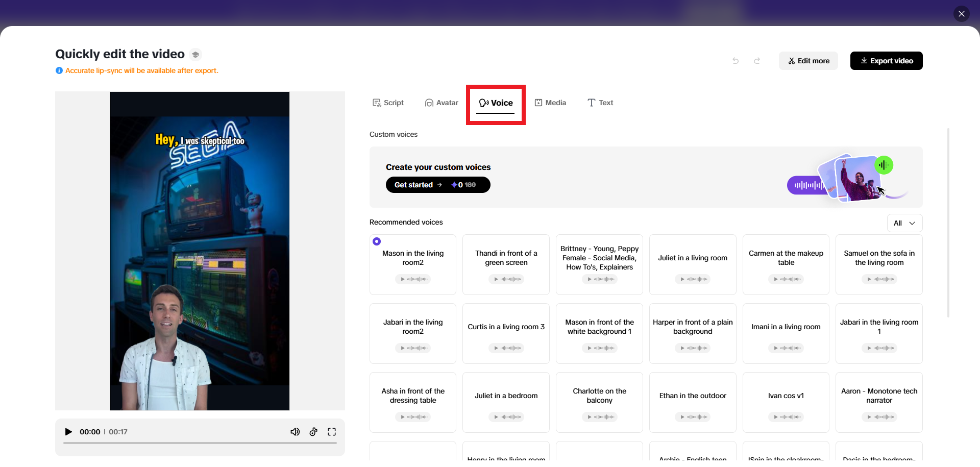The image size is (980, 467).
Task: Play Ethan in the outdoor voice sample
Action: (693, 417)
